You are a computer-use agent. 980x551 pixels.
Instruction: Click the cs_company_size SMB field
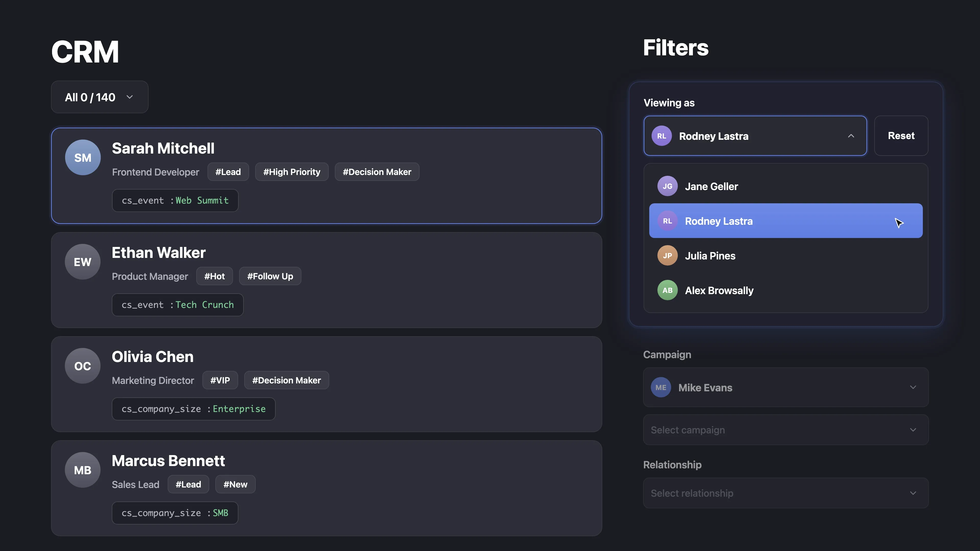click(x=175, y=513)
